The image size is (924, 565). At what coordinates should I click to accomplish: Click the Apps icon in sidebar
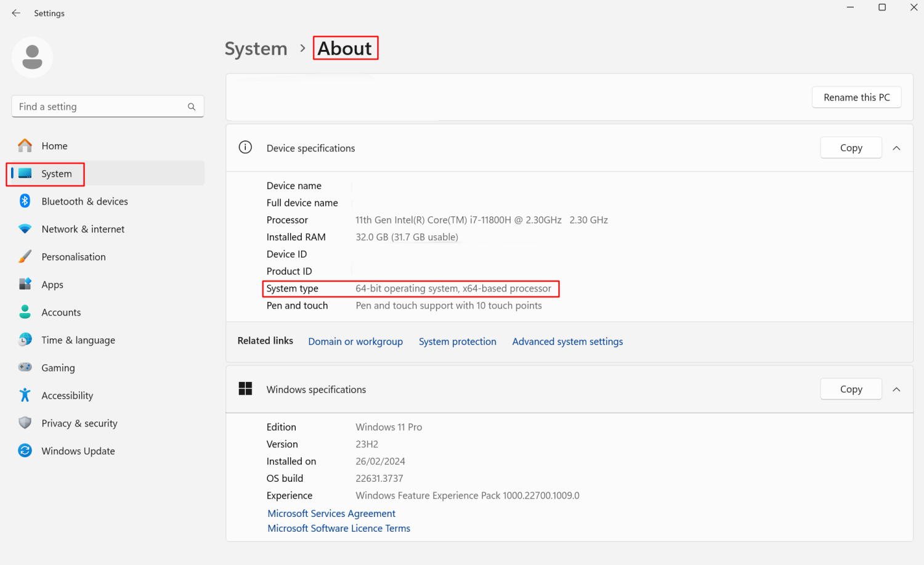(x=25, y=284)
